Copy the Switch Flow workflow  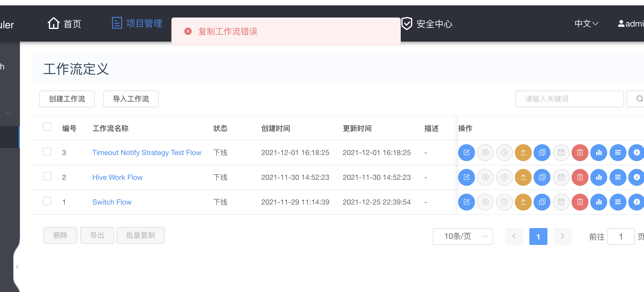pyautogui.click(x=542, y=202)
